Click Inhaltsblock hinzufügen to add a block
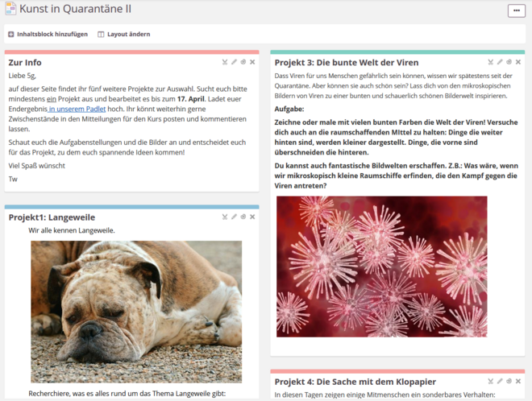The height and width of the screenshot is (401, 532). coord(48,35)
